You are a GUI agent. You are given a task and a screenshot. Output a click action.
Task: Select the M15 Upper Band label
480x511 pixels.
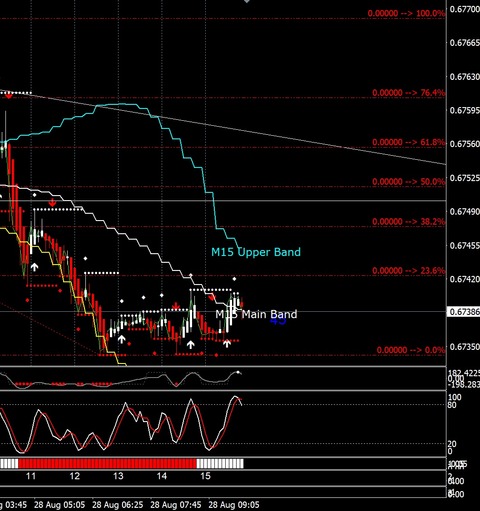click(256, 252)
